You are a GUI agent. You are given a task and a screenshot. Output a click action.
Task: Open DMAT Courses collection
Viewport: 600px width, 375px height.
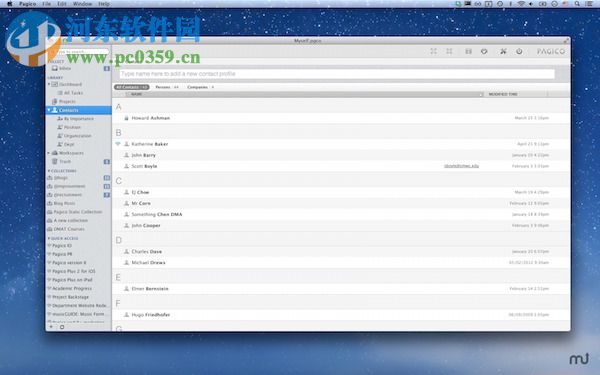[69, 229]
